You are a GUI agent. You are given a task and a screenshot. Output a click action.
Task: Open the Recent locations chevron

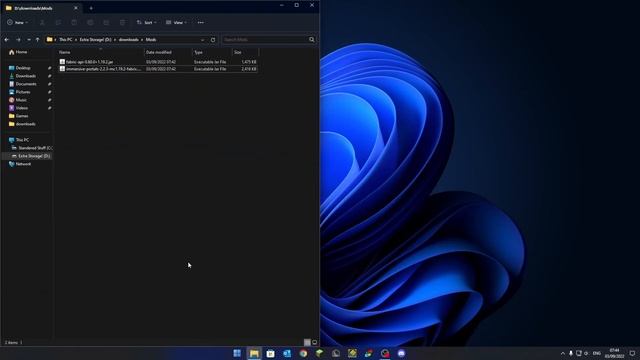pos(29,40)
